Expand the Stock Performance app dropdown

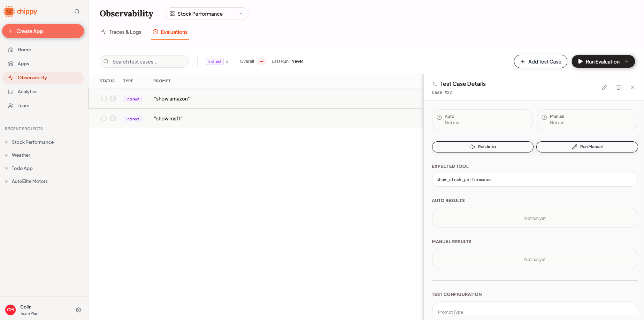(x=206, y=14)
